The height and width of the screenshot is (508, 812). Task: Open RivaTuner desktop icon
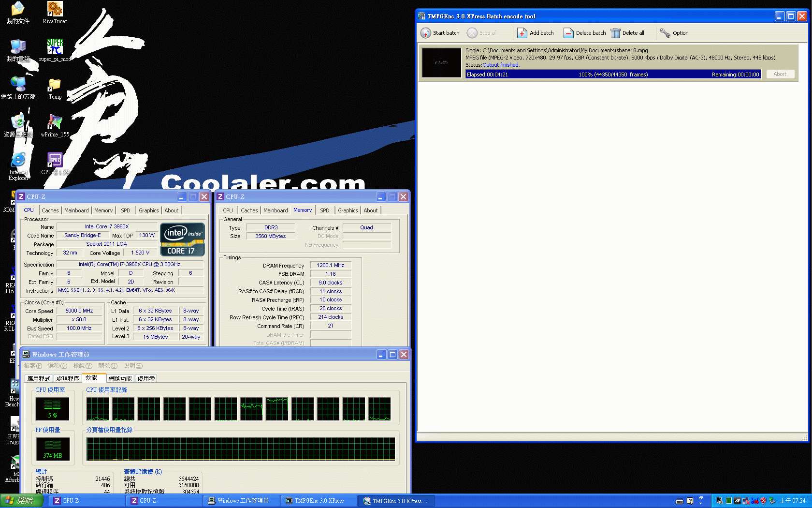[x=55, y=9]
